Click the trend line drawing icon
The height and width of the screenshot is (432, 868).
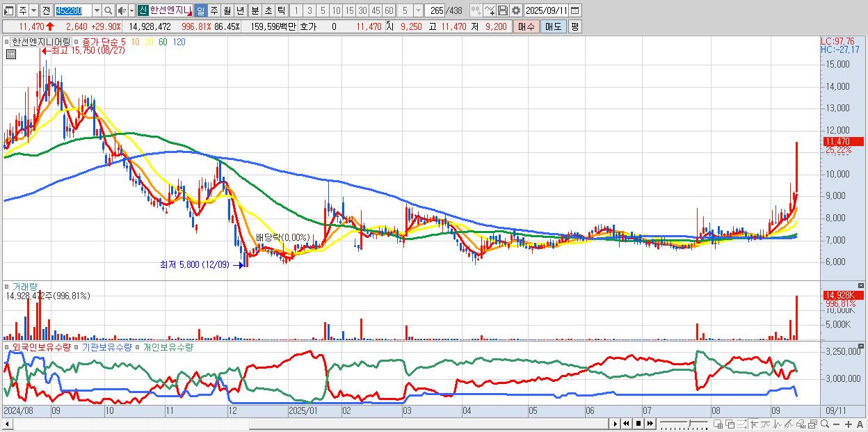pyautogui.click(x=766, y=424)
